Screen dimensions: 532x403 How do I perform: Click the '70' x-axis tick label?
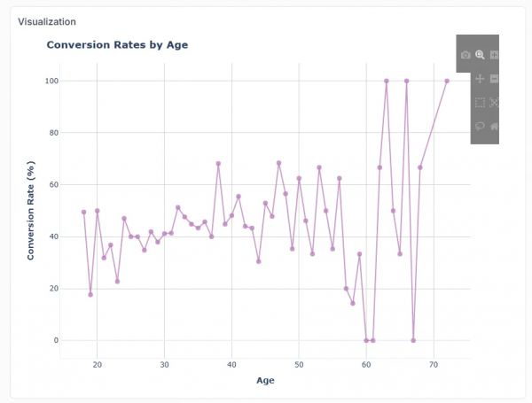click(434, 364)
